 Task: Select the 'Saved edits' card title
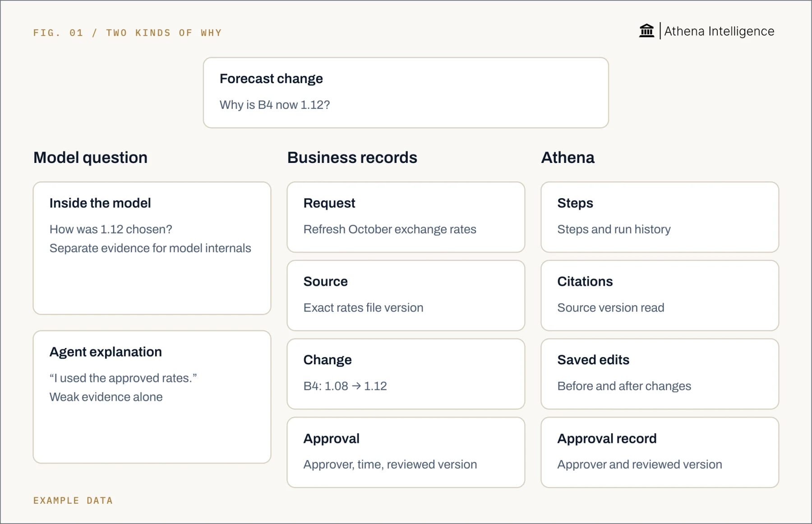tap(593, 360)
